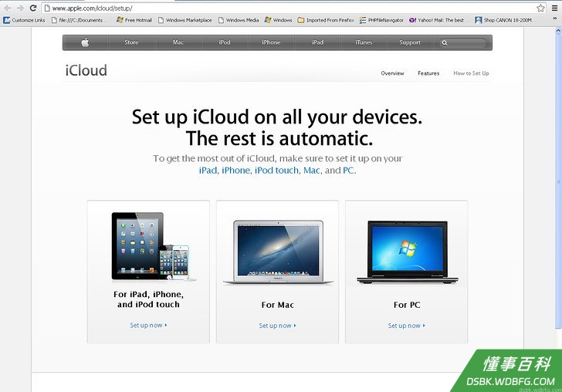562x392 pixels.
Task: Open the file:///C:/Documents bookmark
Action: click(x=78, y=20)
